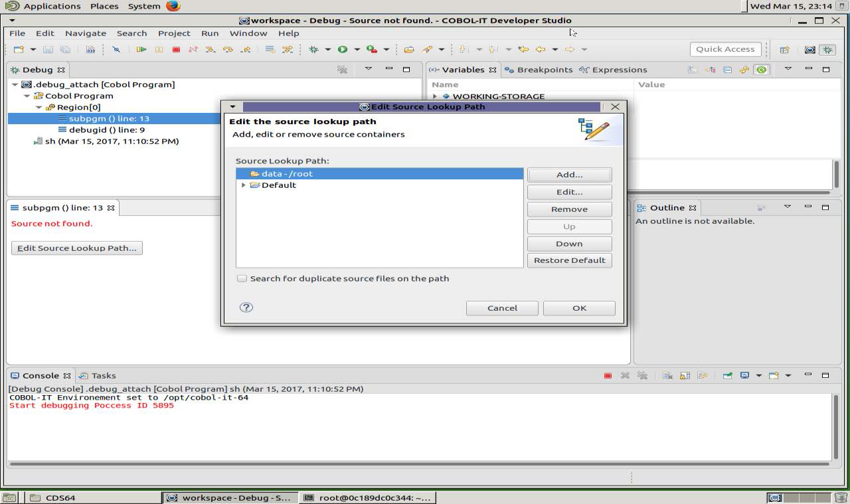This screenshot has height=504, width=850.
Task: Click the Save icon in the main toolbar
Action: point(47,49)
